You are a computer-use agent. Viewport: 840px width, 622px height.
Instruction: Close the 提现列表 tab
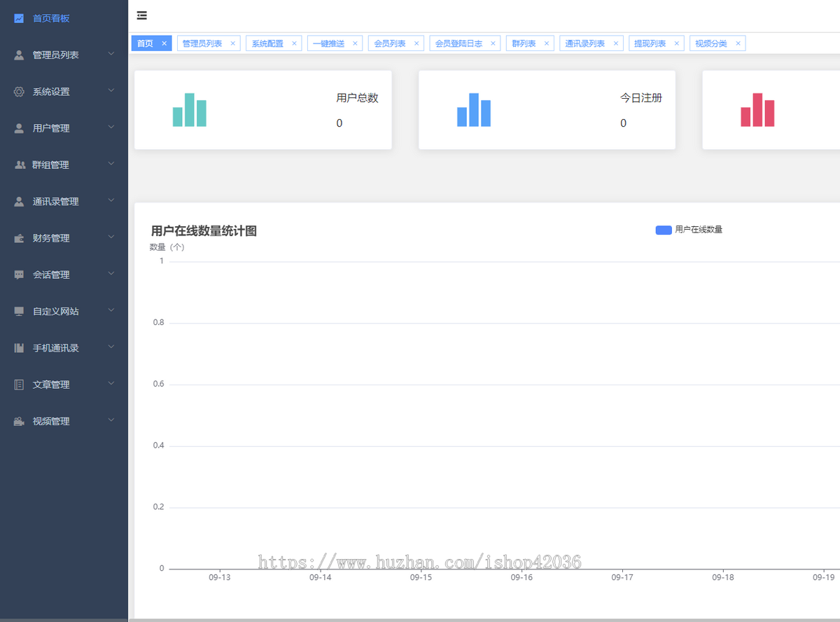pos(676,43)
